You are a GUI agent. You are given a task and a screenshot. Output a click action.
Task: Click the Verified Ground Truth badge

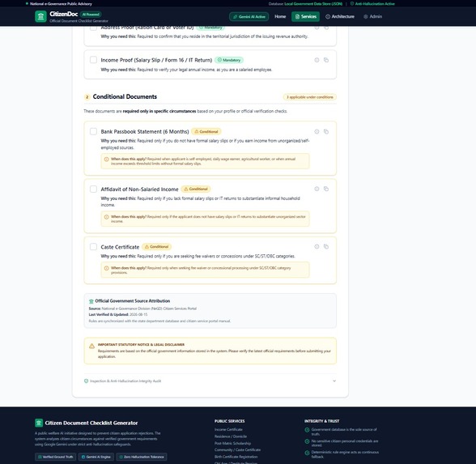56,457
